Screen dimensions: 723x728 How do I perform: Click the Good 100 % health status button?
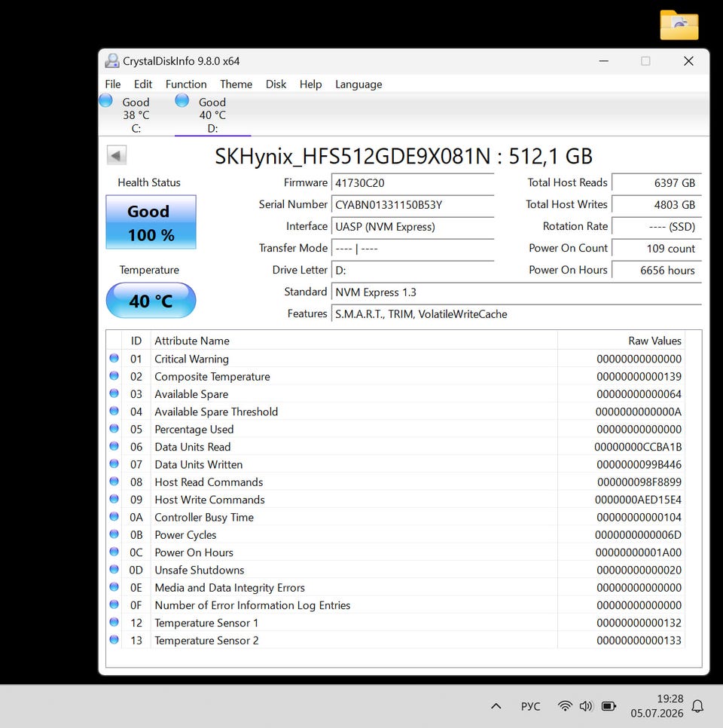pos(151,222)
